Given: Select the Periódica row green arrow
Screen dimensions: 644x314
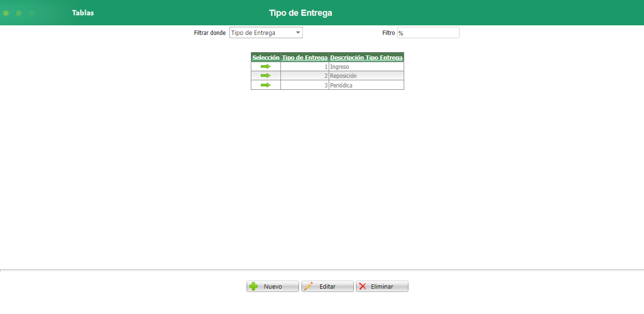Looking at the screenshot, I should (x=266, y=85).
